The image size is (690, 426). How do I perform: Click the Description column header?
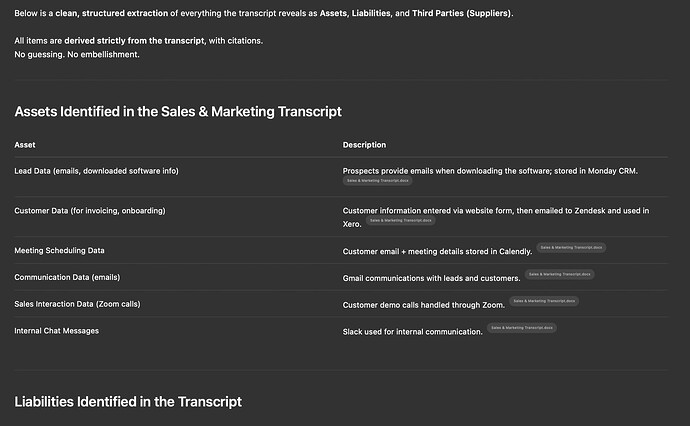click(x=364, y=145)
